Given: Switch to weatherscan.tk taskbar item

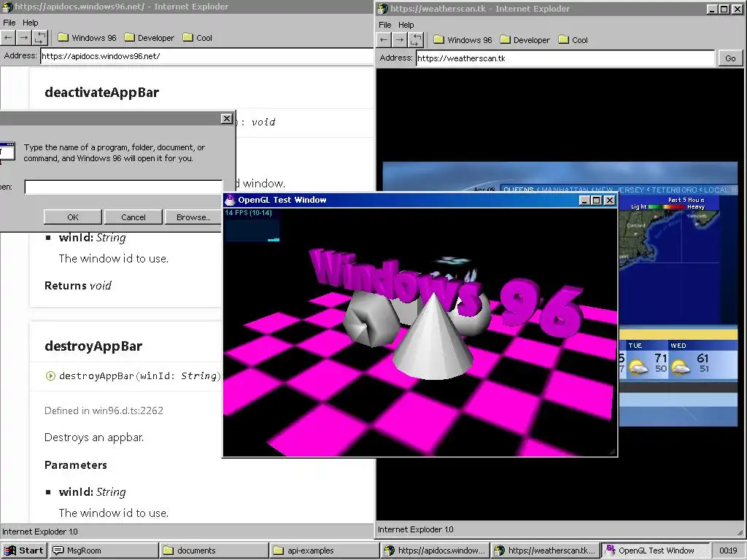Looking at the screenshot, I should (544, 551).
